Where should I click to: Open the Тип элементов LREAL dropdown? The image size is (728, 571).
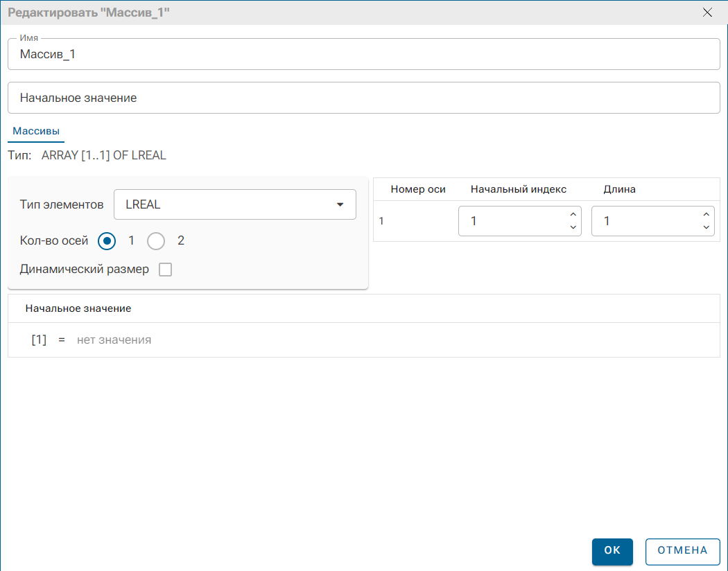point(234,204)
